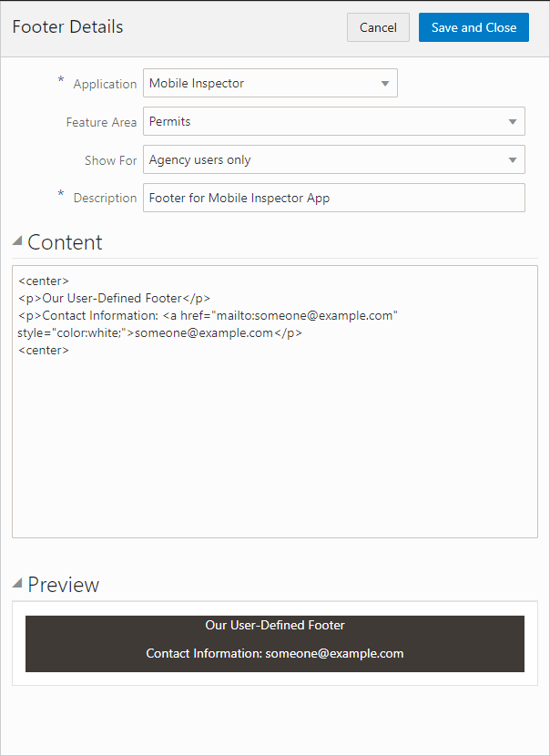Screen dimensions: 550x756
Task: Click the Show For dropdown arrow
Action: pyautogui.click(x=513, y=159)
